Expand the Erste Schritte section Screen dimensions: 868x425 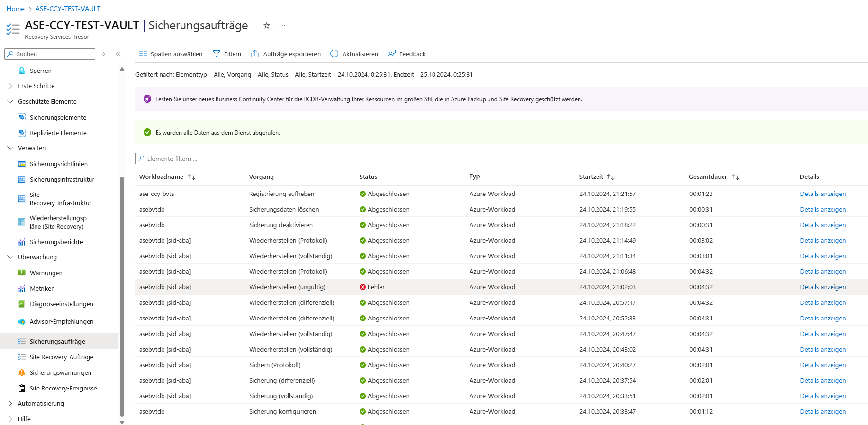pyautogui.click(x=10, y=86)
